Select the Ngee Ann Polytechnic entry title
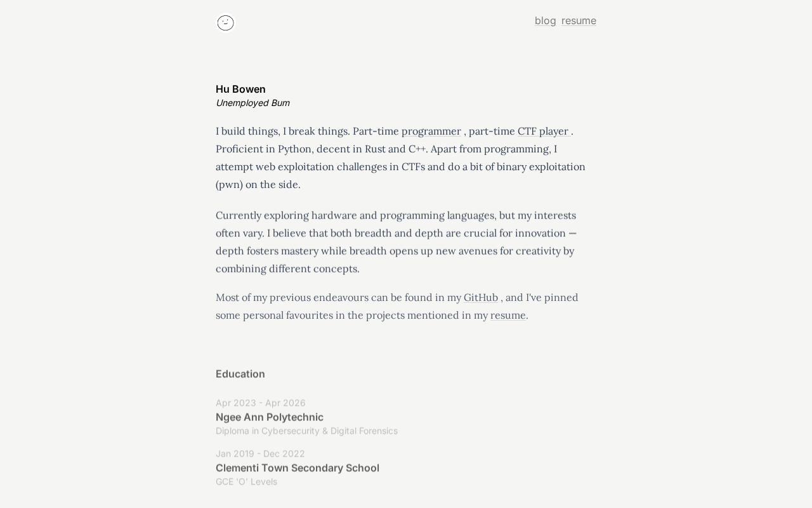This screenshot has width=812, height=508. 270,417
